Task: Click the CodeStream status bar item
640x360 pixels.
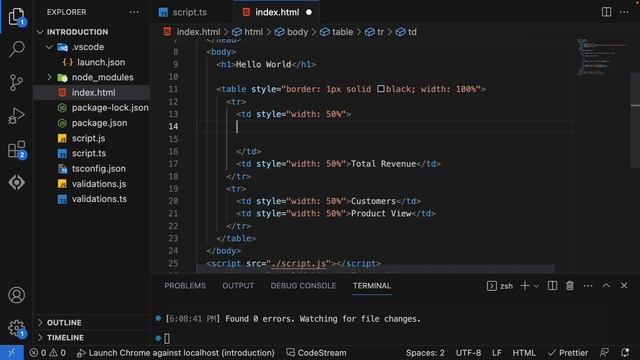Action: [x=316, y=353]
